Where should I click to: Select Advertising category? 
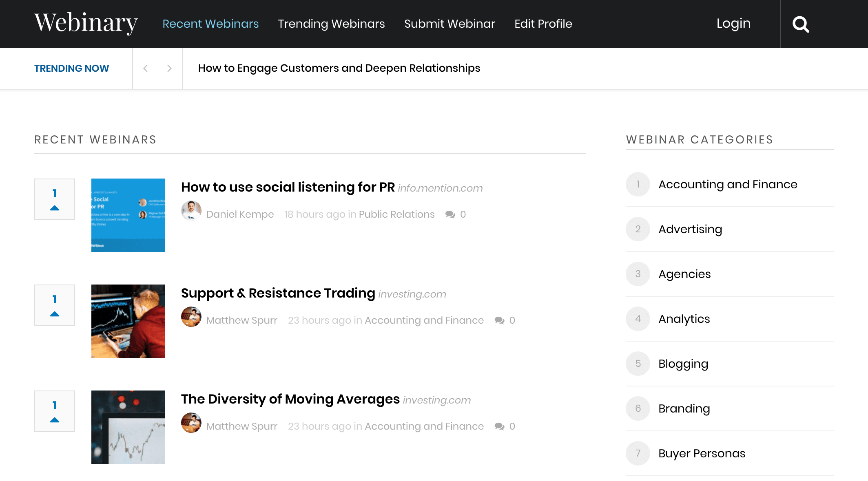tap(690, 229)
